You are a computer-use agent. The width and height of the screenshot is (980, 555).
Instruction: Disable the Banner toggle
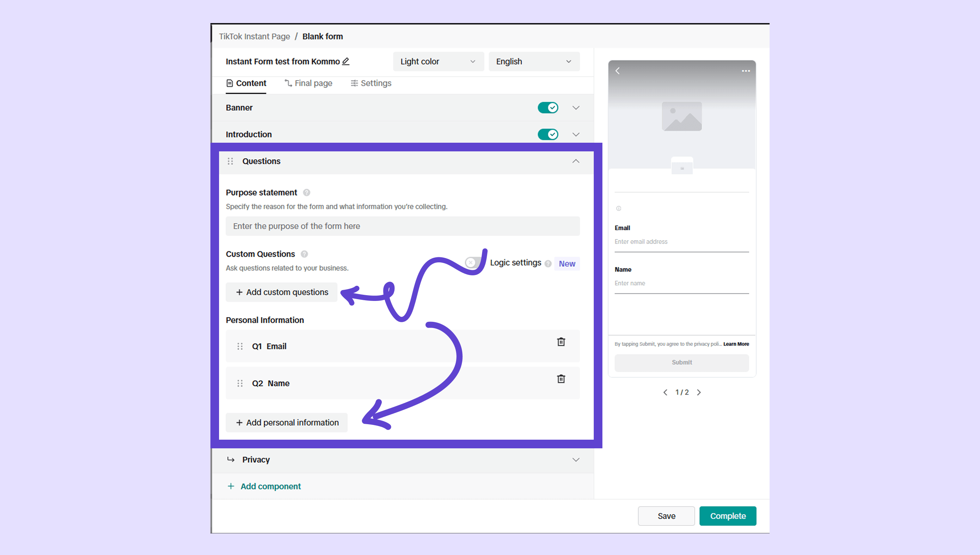[x=548, y=107]
